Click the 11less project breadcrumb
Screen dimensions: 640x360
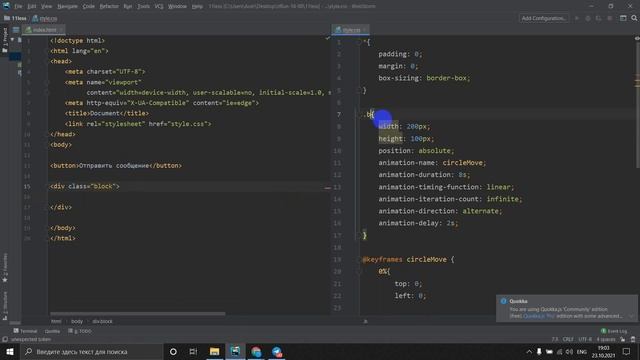16,18
